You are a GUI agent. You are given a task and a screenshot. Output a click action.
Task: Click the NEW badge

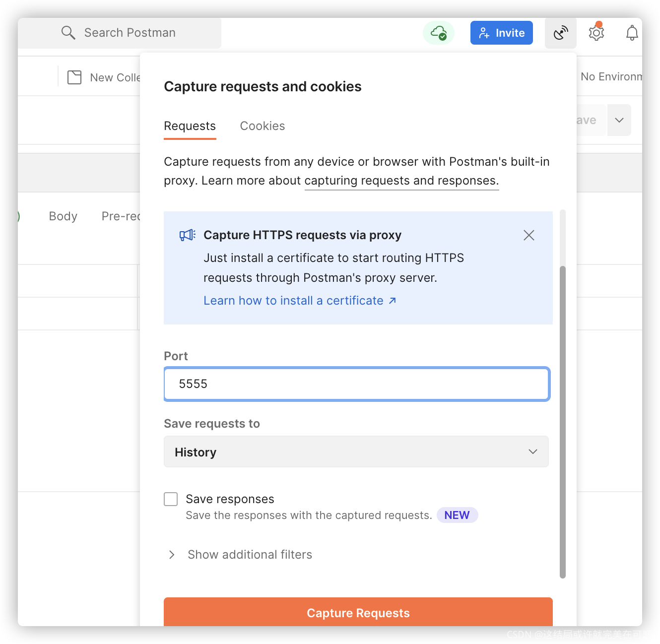457,515
